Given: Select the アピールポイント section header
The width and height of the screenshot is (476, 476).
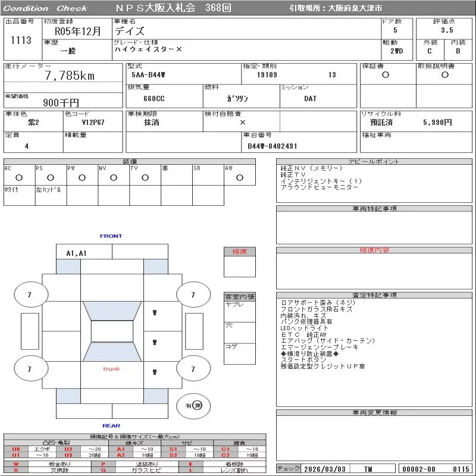Looking at the screenshot, I should click(374, 162).
